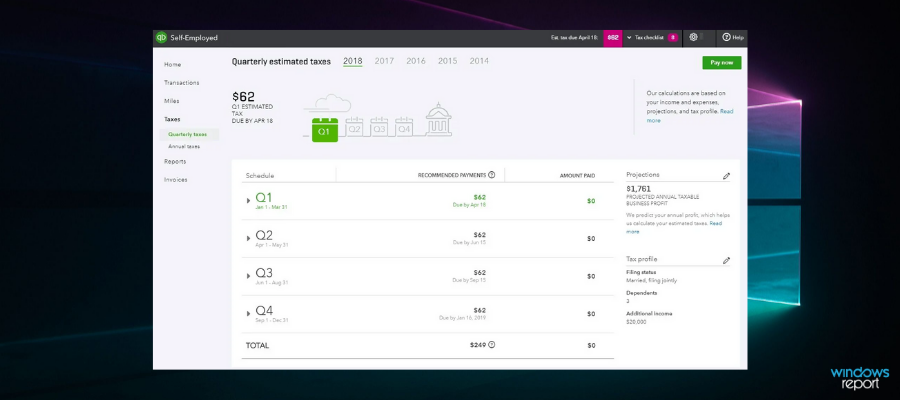This screenshot has height=400, width=900.
Task: Click the Recommended Payments info icon
Action: point(491,175)
